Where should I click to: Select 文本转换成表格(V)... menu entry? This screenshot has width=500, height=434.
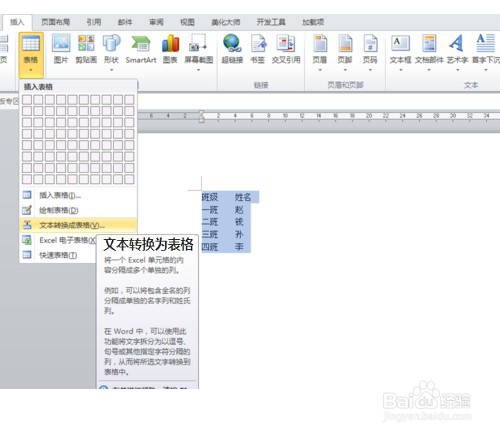coord(78,225)
